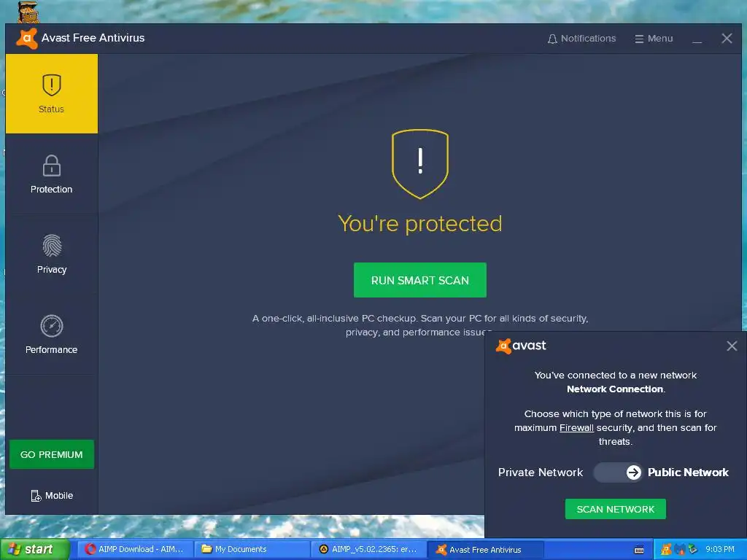The image size is (747, 560).
Task: Click the blue security shield tray icon
Action: click(679, 550)
